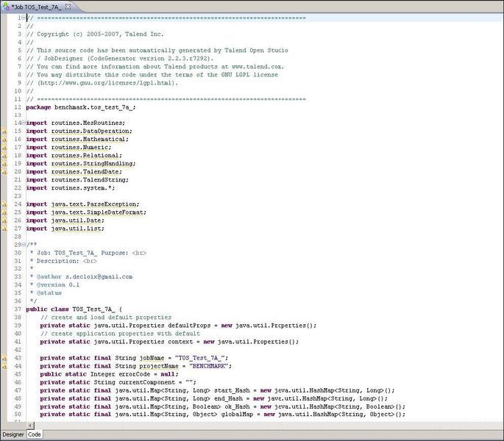
Task: Click warning icon on routines.Numeric import line
Action: pyautogui.click(x=3, y=147)
